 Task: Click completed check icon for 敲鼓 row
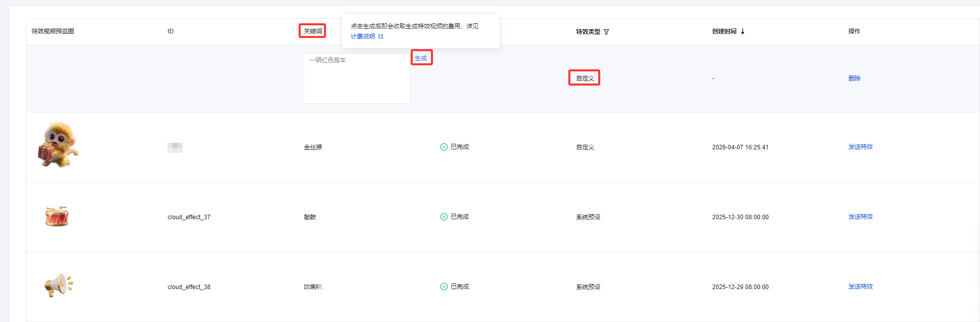tap(444, 217)
